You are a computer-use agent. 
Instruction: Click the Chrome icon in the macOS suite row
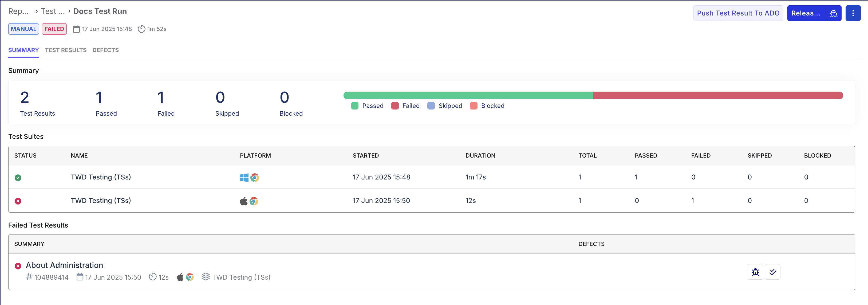tap(254, 201)
